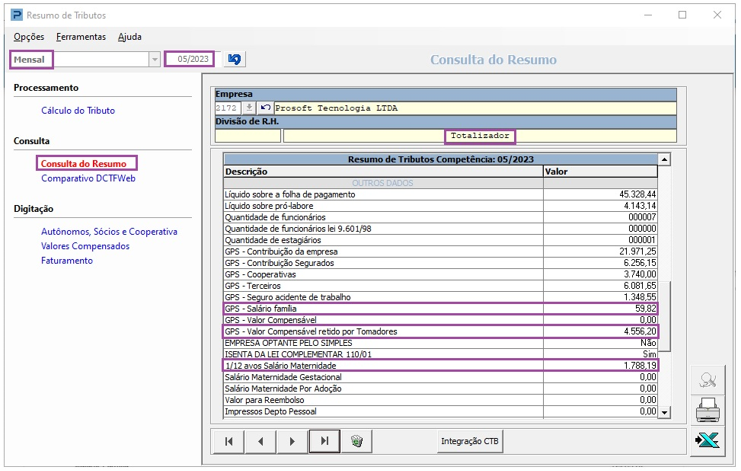Open the Mensal period dropdown arrow
This screenshot has height=471, width=741.
(155, 60)
